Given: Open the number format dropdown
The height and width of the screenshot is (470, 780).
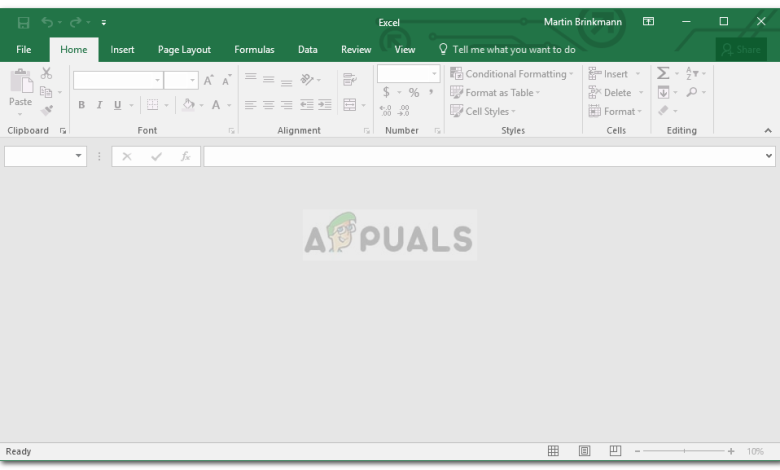Looking at the screenshot, I should (x=434, y=74).
